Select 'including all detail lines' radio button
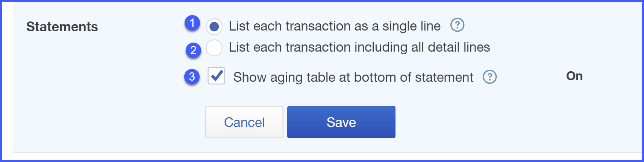 (214, 48)
